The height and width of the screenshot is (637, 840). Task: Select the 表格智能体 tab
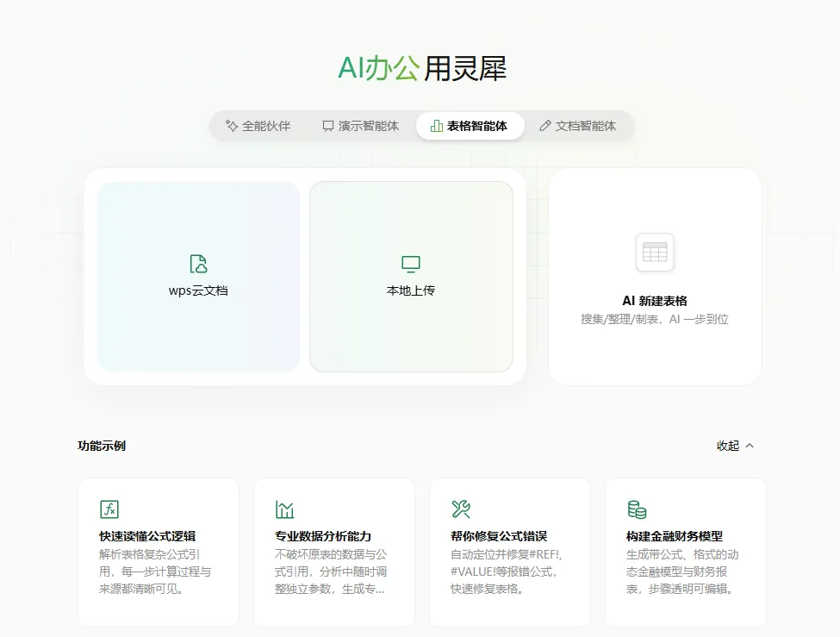click(470, 126)
